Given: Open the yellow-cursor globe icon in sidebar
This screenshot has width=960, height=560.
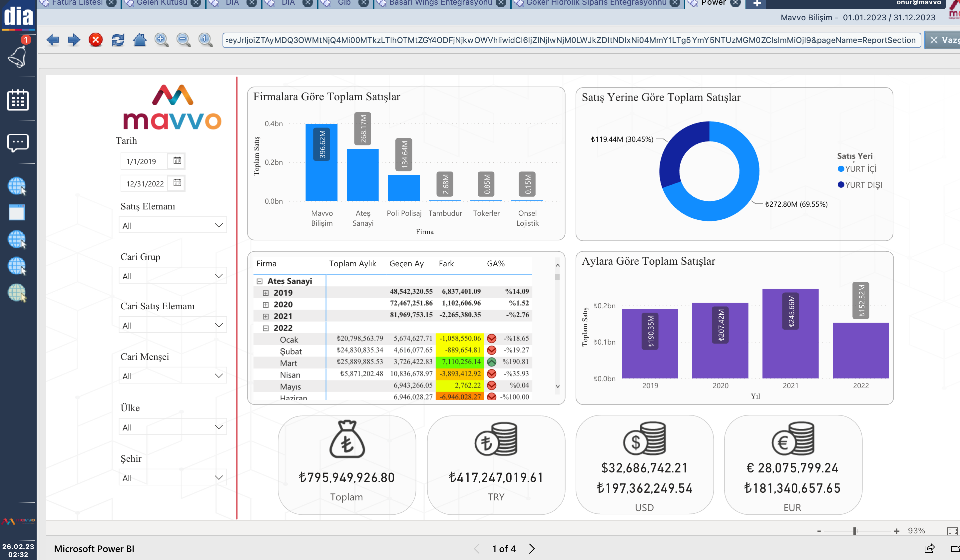Looking at the screenshot, I should pos(17,293).
